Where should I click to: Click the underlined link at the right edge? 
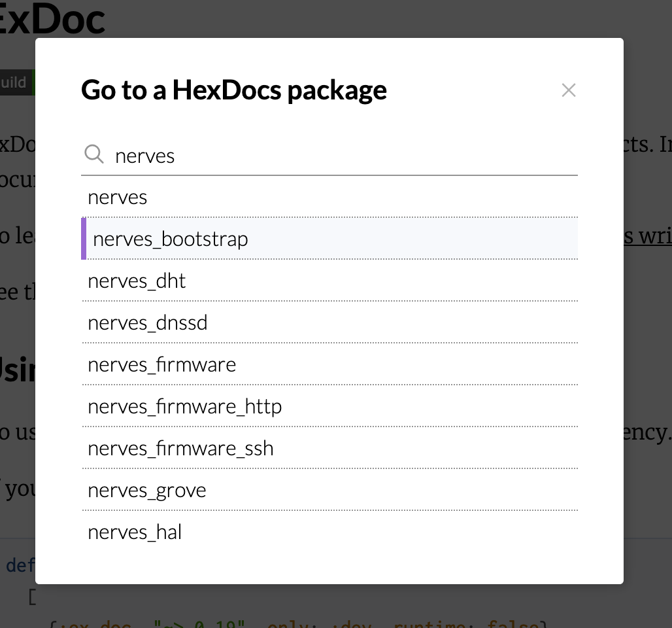click(647, 235)
